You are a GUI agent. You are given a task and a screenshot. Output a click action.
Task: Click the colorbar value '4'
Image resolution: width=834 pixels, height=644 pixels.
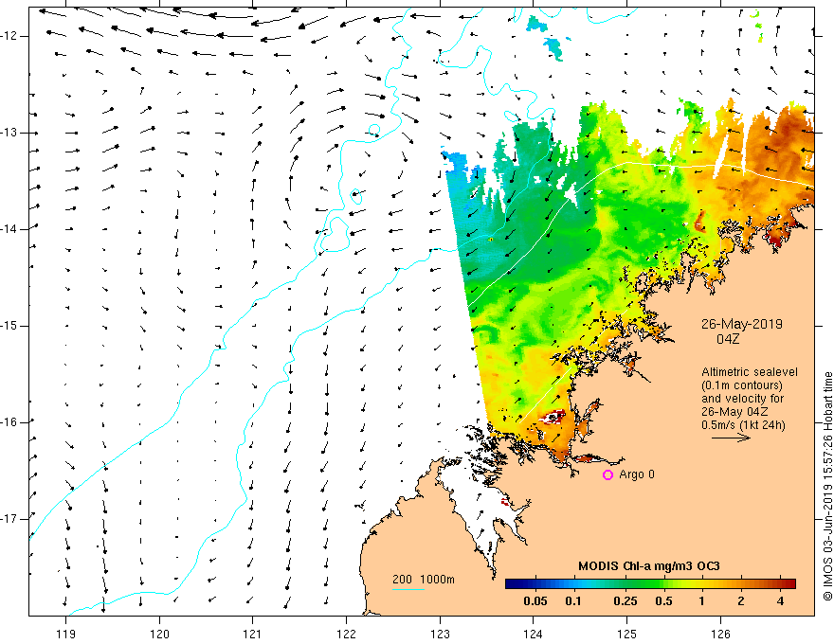pyautogui.click(x=780, y=601)
